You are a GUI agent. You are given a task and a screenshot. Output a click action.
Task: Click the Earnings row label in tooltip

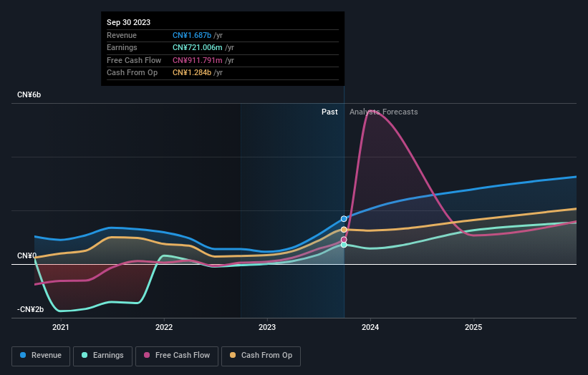tap(122, 47)
